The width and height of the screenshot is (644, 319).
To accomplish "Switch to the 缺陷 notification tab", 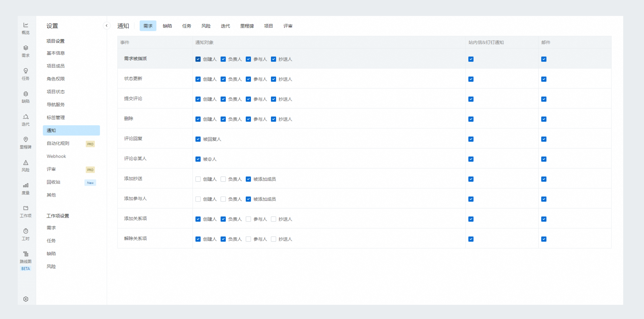I will [x=167, y=26].
